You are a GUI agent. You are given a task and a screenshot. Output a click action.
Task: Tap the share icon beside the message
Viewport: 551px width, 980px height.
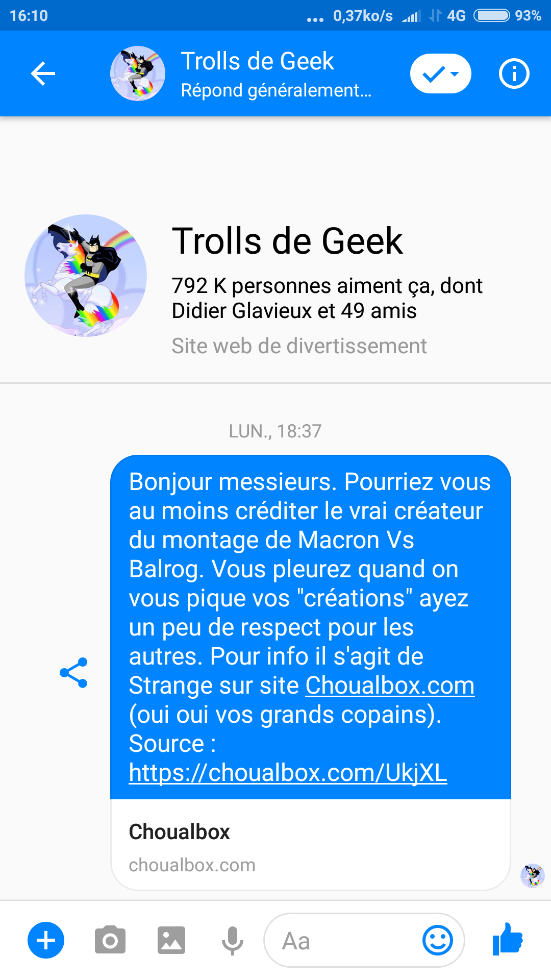[73, 673]
